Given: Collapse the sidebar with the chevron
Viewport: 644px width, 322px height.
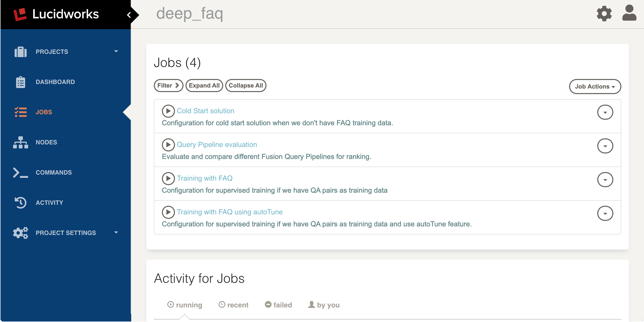Looking at the screenshot, I should tap(129, 15).
